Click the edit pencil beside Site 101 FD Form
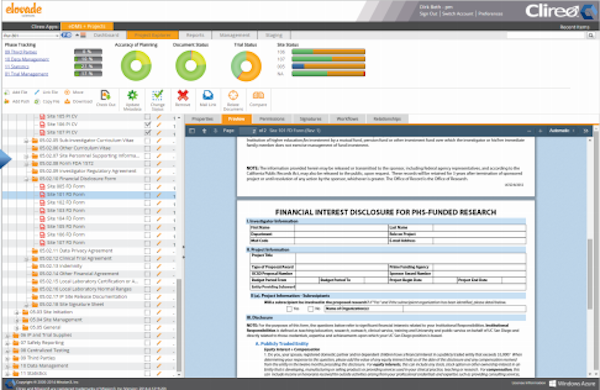This screenshot has width=600, height=390. point(158,195)
